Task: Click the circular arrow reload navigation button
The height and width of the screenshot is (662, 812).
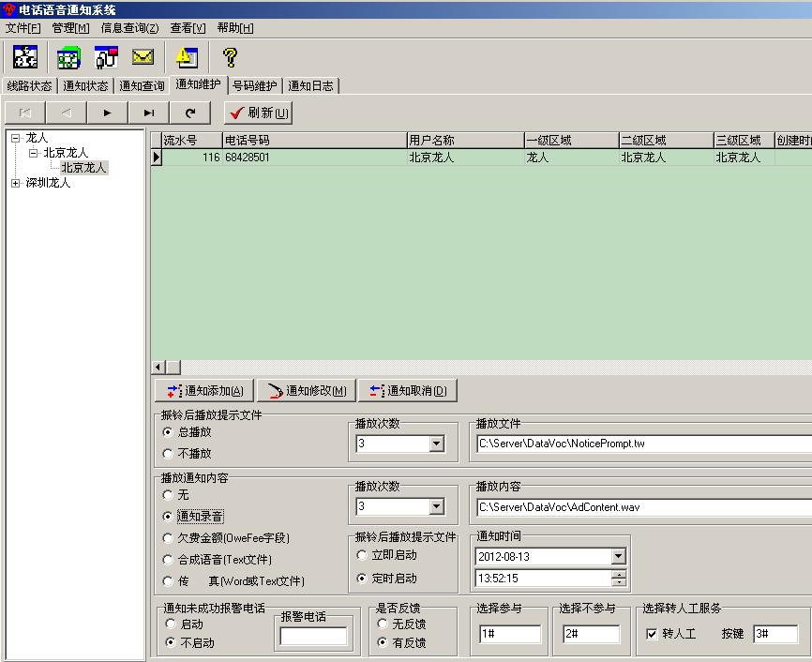Action: click(190, 113)
